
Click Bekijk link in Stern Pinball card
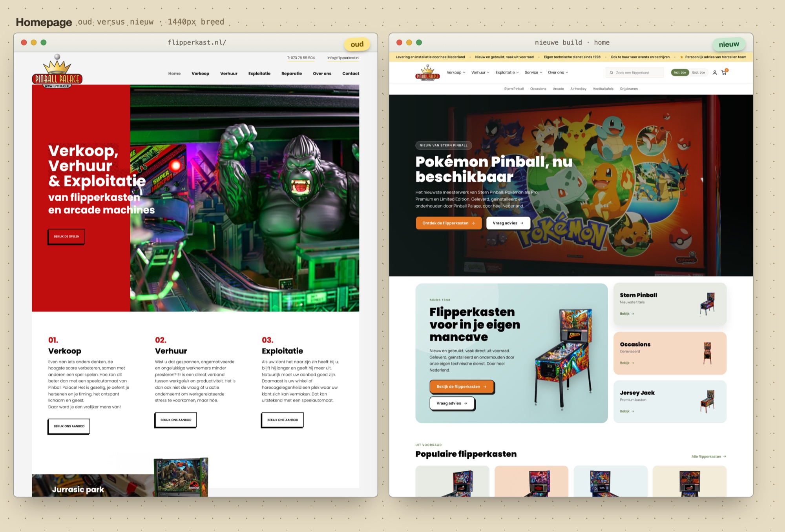point(627,314)
